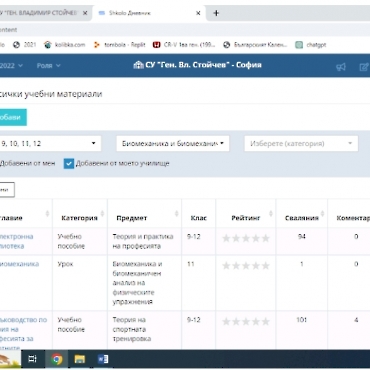Open the Български Кален... bookmark

pos(255,45)
